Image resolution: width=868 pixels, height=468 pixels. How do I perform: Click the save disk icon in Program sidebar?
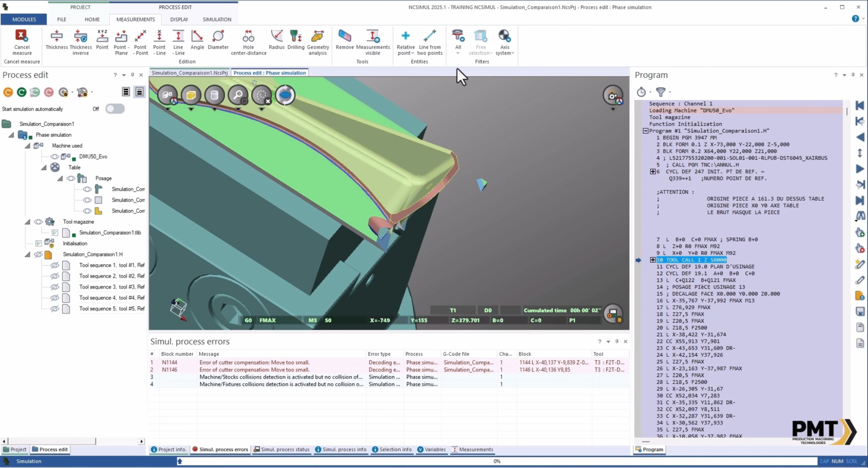click(860, 311)
